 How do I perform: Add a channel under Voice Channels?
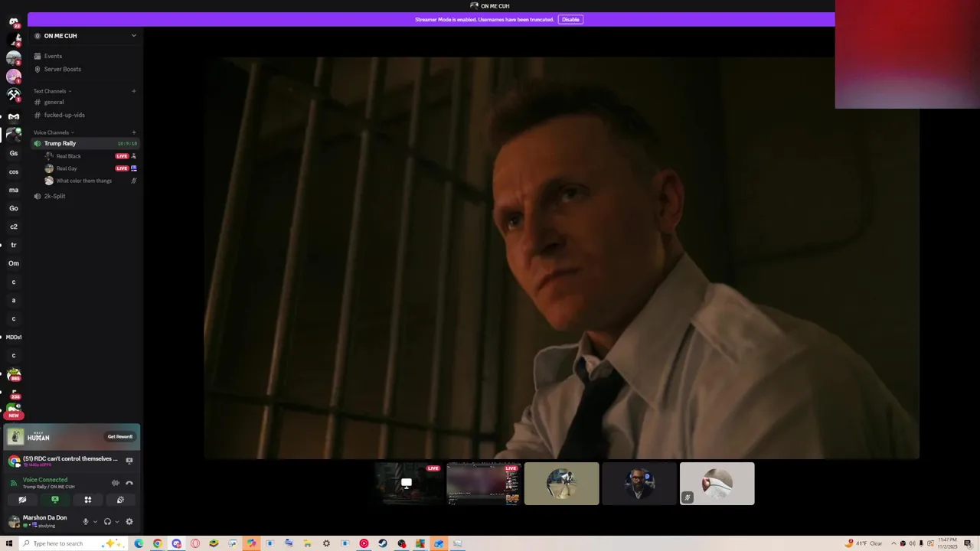(133, 132)
